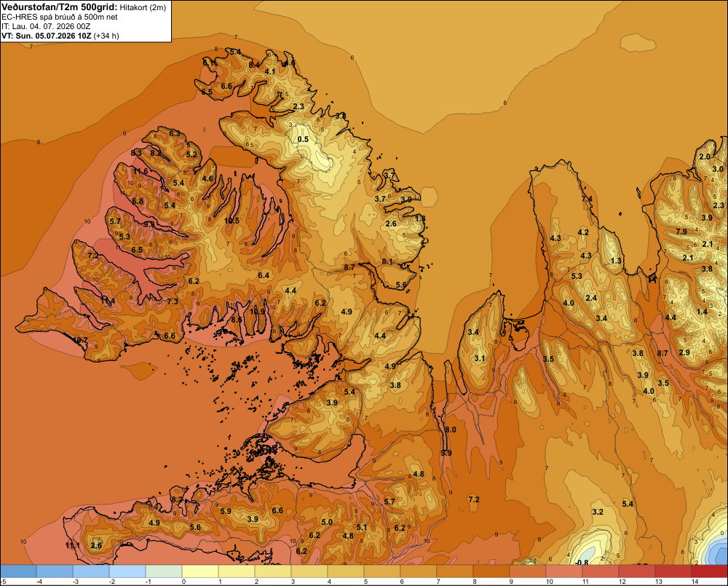Click the temperature value '10.7' on the map
This screenshot has height=586, width=728.
point(80,341)
